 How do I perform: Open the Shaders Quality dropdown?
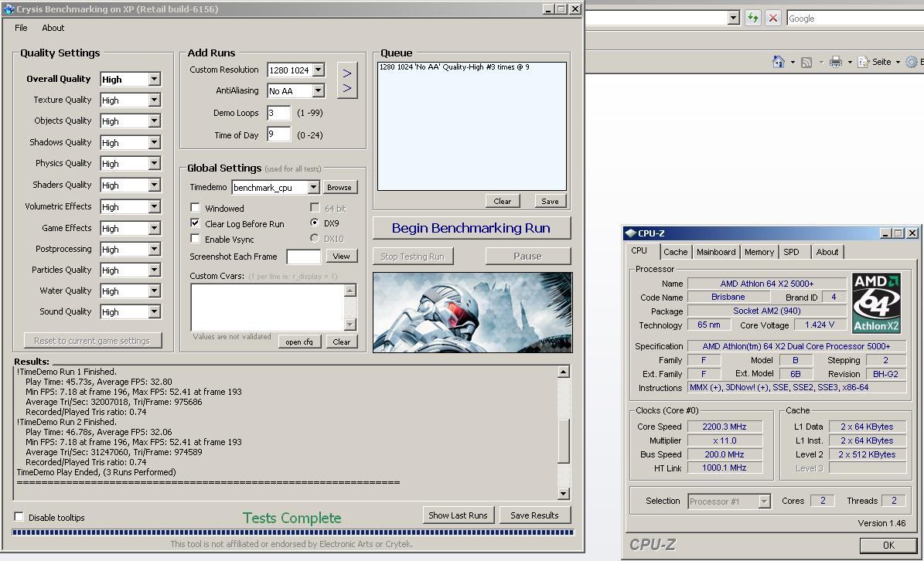click(155, 185)
